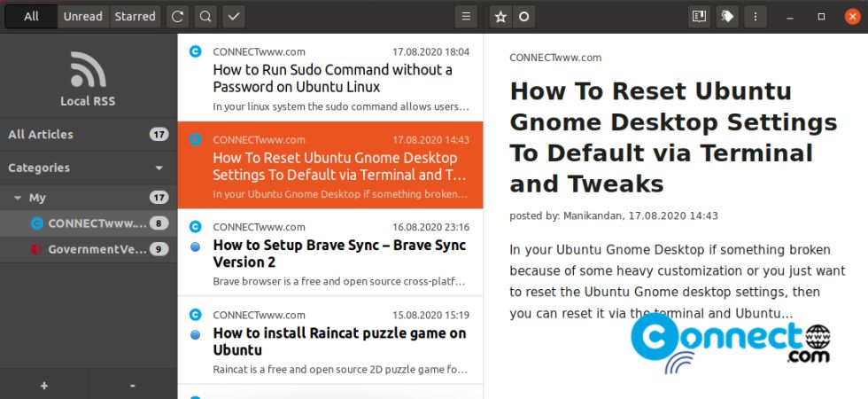
Task: Click CONNECTwww.com source label above article title
Action: click(x=555, y=58)
